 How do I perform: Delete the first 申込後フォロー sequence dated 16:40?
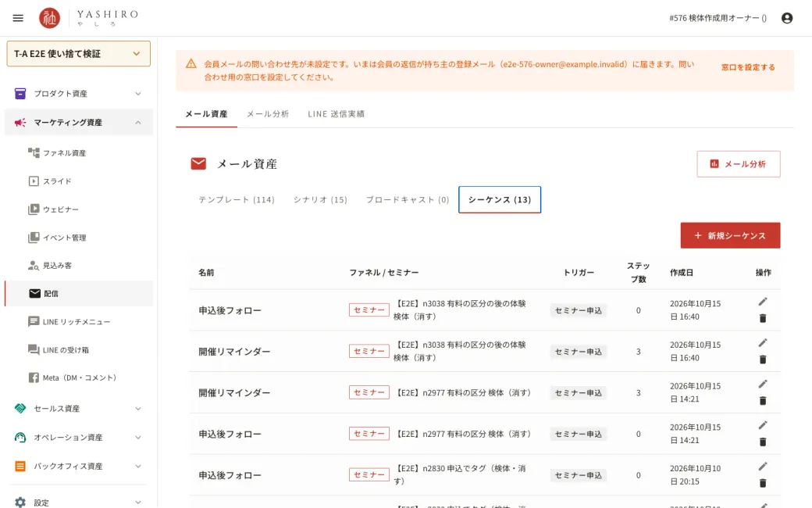pyautogui.click(x=763, y=318)
